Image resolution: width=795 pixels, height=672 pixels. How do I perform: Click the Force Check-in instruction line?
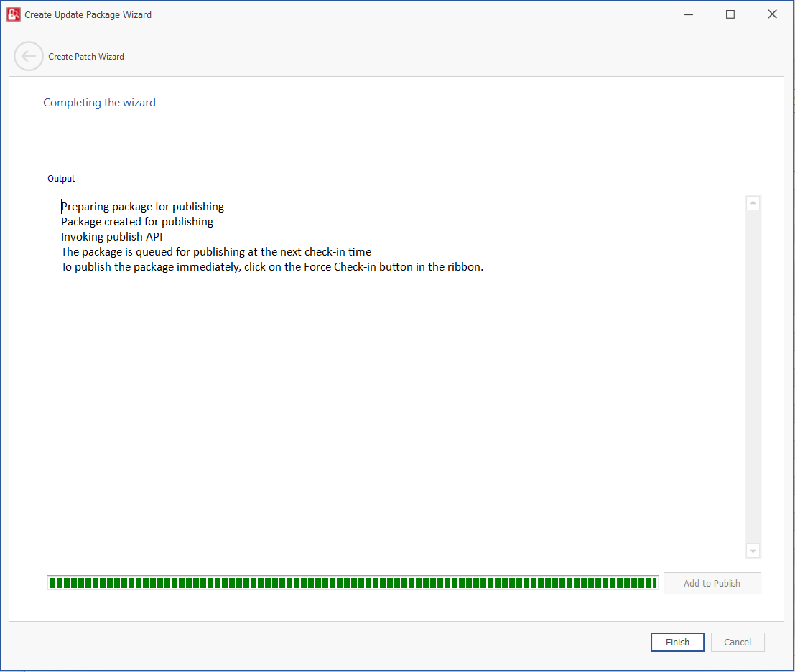272,267
